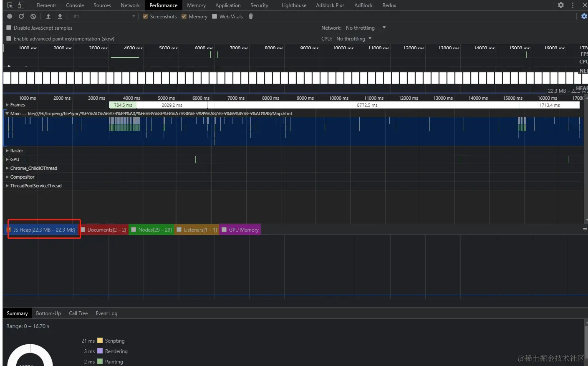
Task: Switch to the Event Log tab
Action: [x=106, y=313]
